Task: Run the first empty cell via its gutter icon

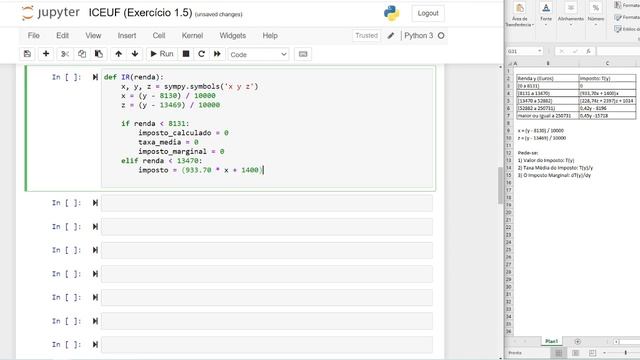Action: (x=95, y=203)
